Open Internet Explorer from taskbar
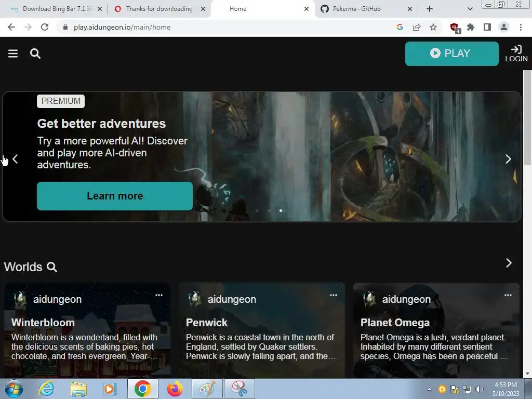 click(46, 389)
